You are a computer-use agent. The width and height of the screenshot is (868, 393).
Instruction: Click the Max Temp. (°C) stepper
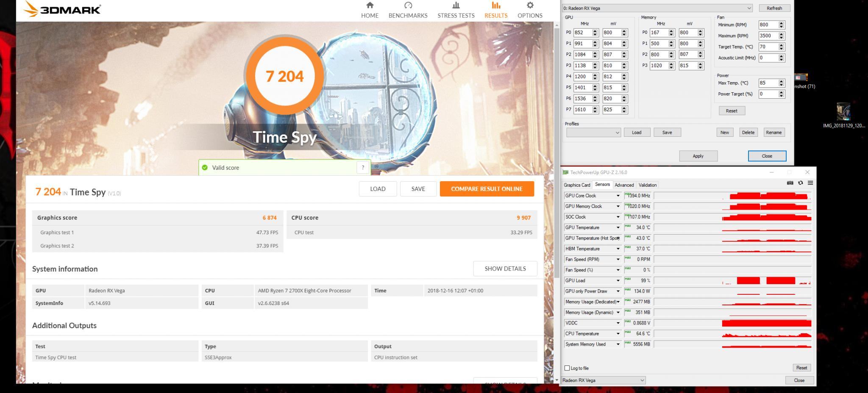pyautogui.click(x=782, y=83)
